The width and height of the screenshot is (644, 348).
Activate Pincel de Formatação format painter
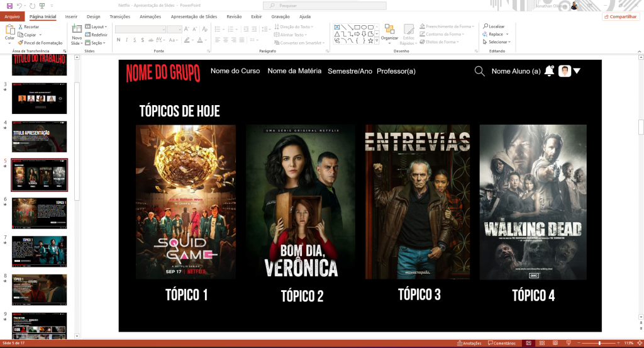(x=40, y=43)
